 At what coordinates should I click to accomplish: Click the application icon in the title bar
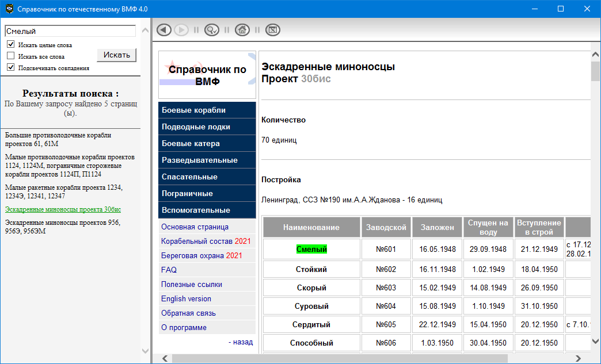(9, 9)
